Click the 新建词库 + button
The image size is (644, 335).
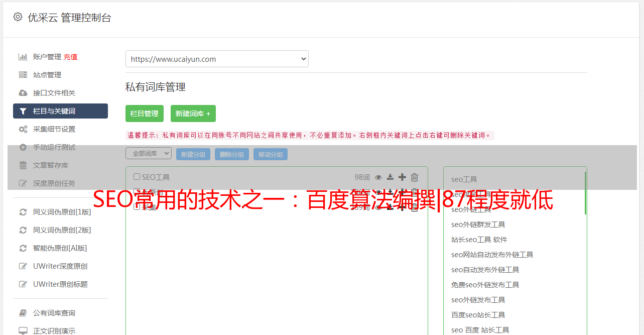[193, 114]
